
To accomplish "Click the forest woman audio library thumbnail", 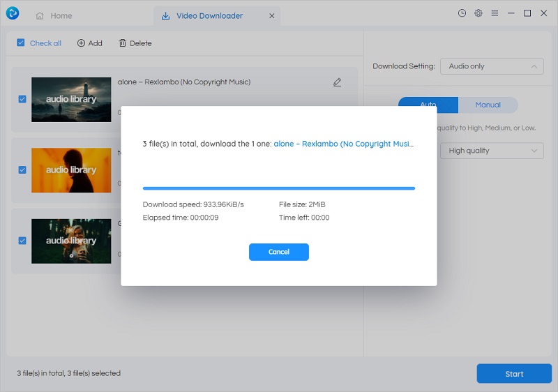I will click(71, 241).
